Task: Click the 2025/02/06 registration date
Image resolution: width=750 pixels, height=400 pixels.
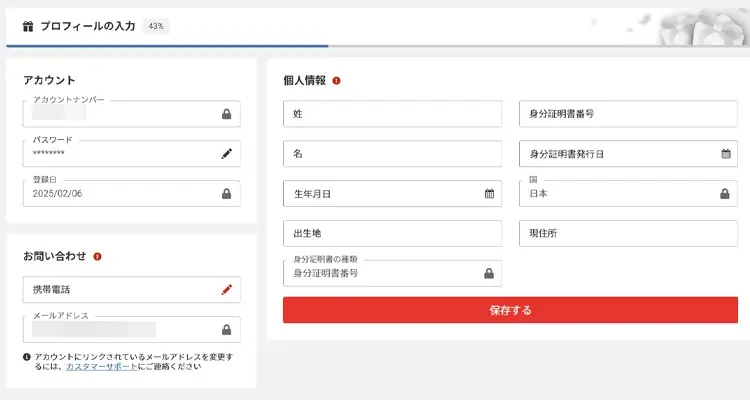Action: click(57, 194)
